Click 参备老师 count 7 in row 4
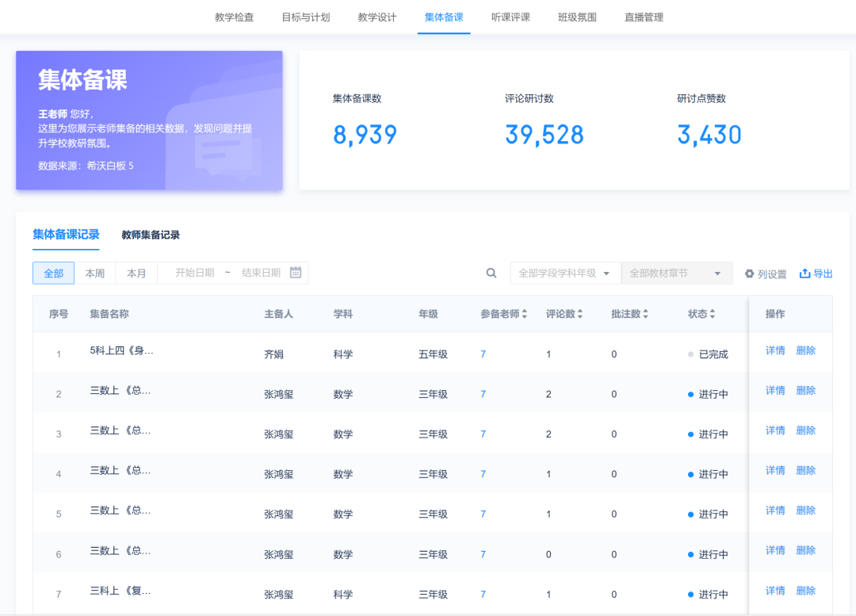The image size is (856, 616). click(483, 474)
